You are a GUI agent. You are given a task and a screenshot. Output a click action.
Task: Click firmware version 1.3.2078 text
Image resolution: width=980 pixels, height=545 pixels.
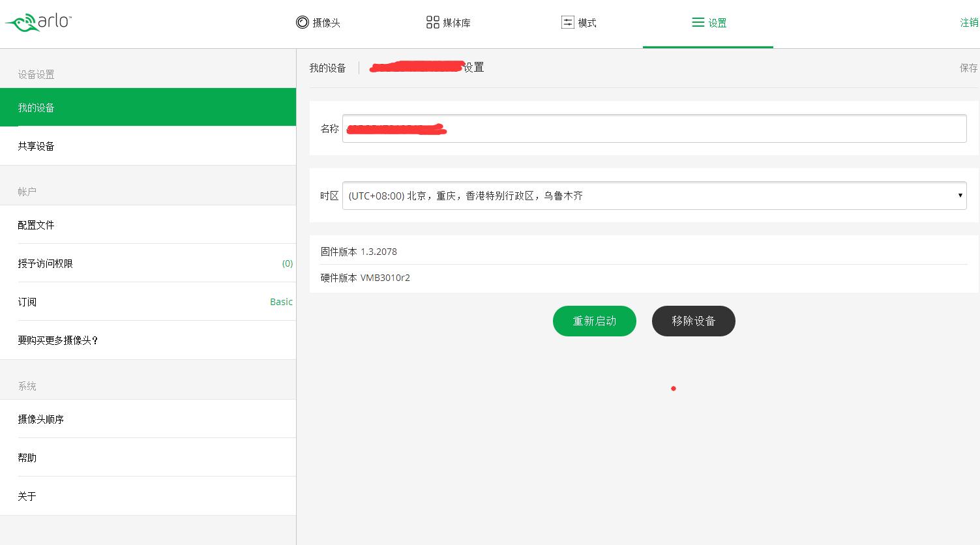click(379, 251)
